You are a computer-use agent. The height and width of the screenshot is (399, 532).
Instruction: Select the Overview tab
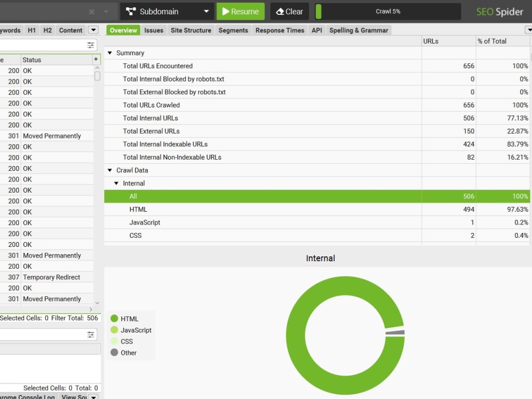[x=123, y=30]
